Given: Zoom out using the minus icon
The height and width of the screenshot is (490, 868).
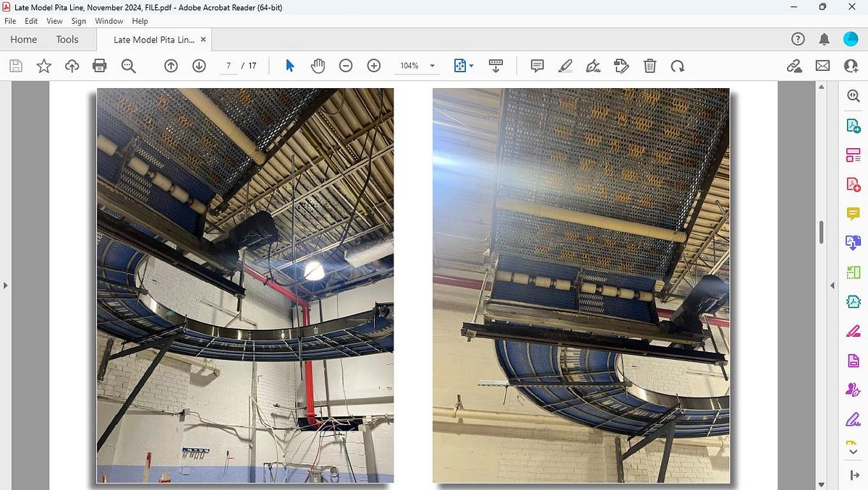Looking at the screenshot, I should [345, 65].
